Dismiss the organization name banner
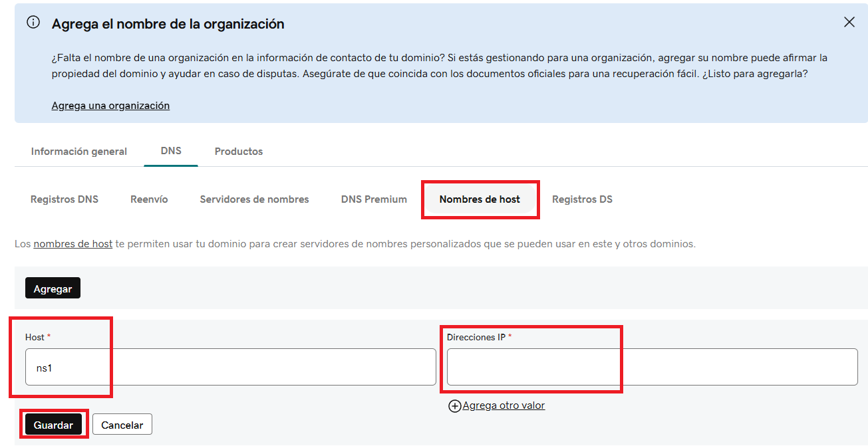 click(849, 22)
